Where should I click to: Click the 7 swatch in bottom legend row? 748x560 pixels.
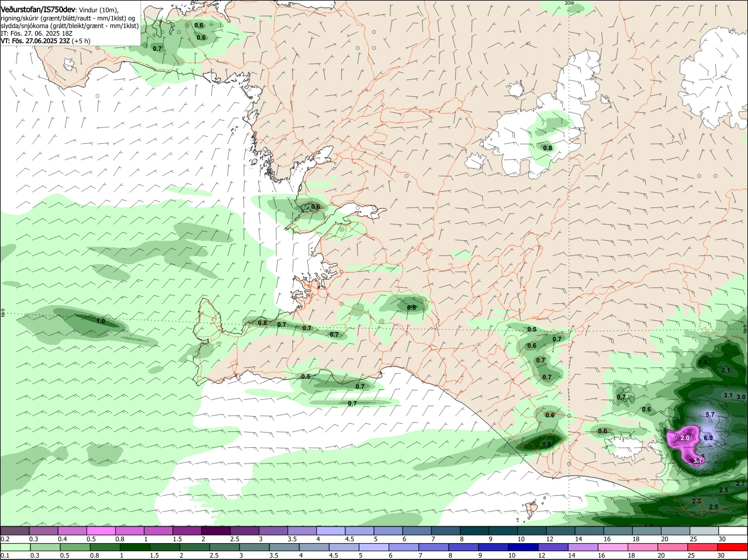(434, 547)
